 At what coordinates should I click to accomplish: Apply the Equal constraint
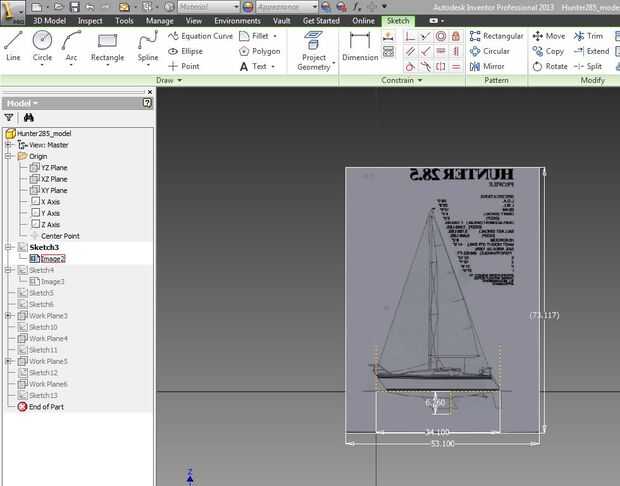(x=456, y=66)
